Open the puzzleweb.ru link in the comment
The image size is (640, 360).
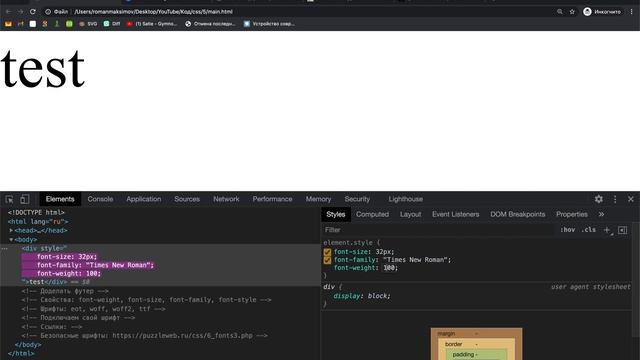(182, 336)
